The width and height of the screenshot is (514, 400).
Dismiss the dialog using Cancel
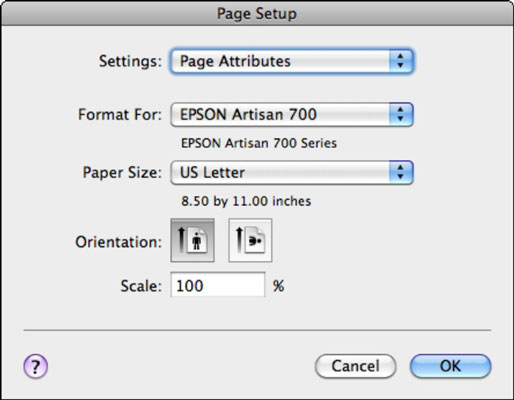pos(356,366)
